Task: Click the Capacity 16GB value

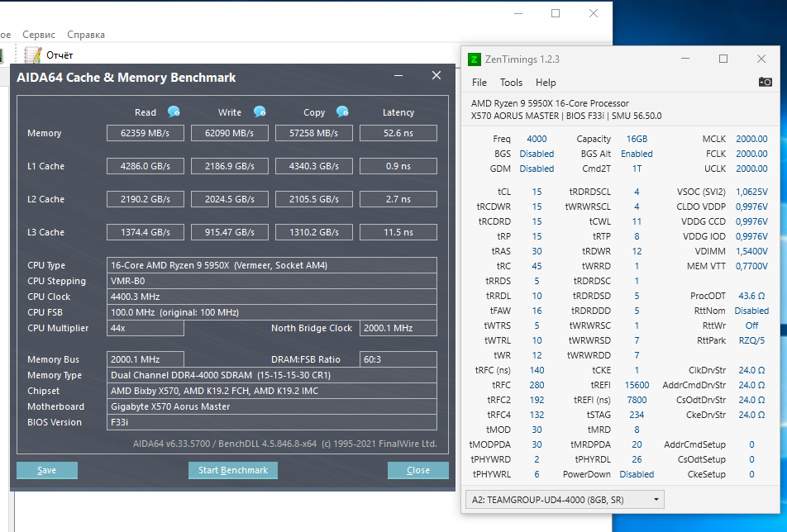Action: click(637, 139)
